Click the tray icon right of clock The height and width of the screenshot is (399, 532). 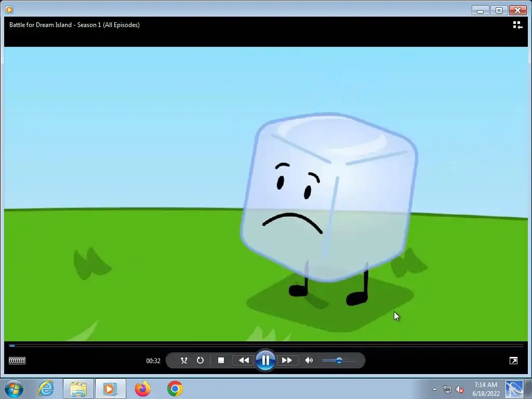(x=514, y=389)
